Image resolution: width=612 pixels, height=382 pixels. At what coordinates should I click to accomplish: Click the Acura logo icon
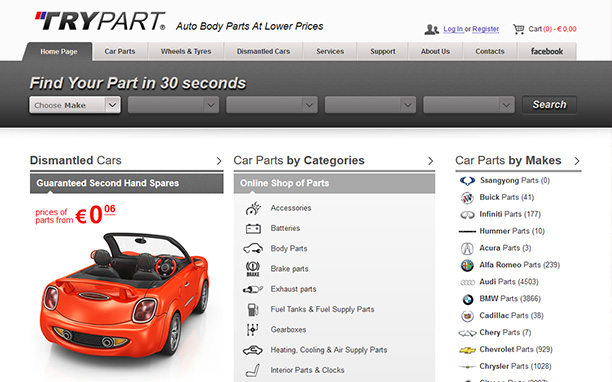tap(467, 248)
